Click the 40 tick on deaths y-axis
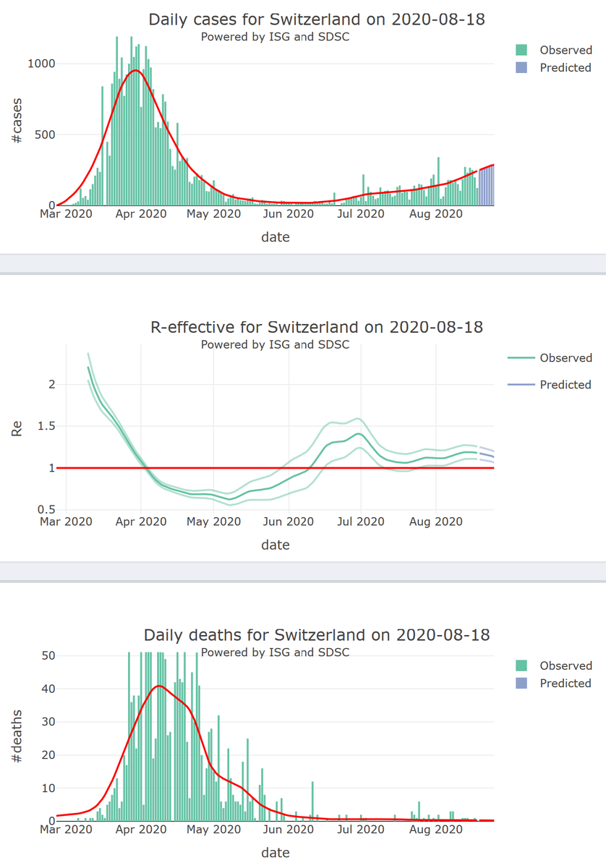The height and width of the screenshot is (868, 606). pos(49,689)
